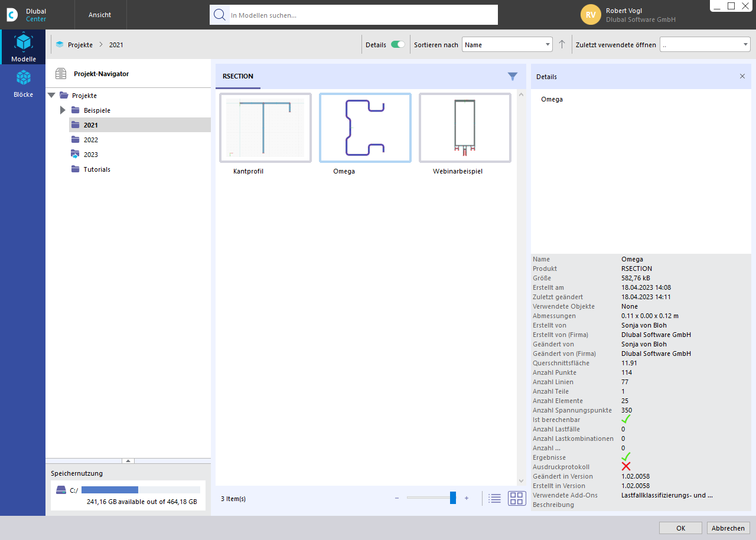Click the Abbrechen button

(728, 528)
